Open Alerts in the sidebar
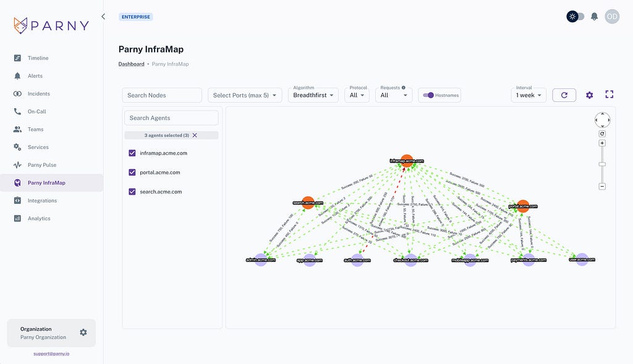This screenshot has width=633, height=364. [35, 76]
